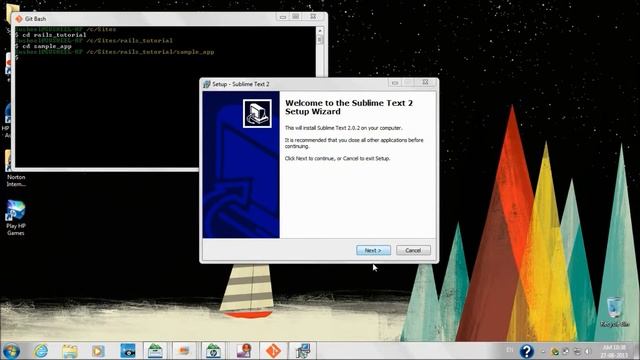Open the camera app in taskbar
Image resolution: width=640 pixels, height=360 pixels.
pyautogui.click(x=127, y=351)
